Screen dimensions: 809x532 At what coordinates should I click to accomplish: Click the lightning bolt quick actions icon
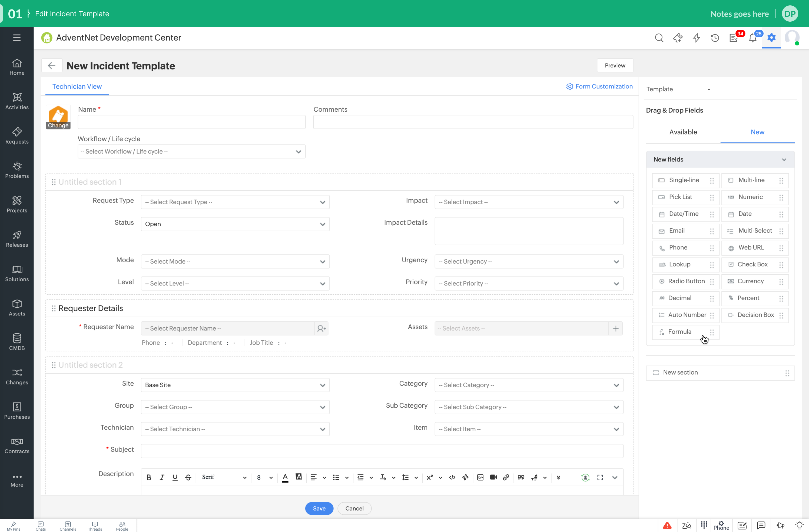[x=696, y=38]
